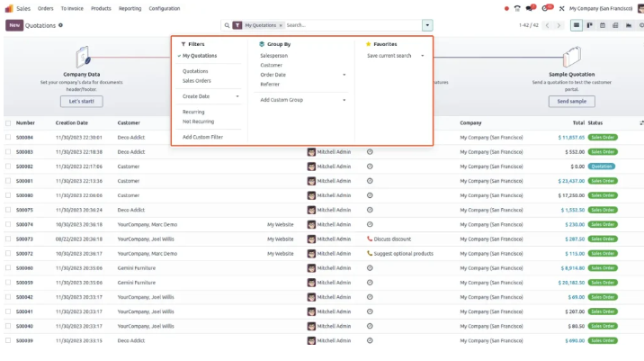Open the activities clock icon in top bar
Screen dimensions: 644x361
pyautogui.click(x=545, y=8)
